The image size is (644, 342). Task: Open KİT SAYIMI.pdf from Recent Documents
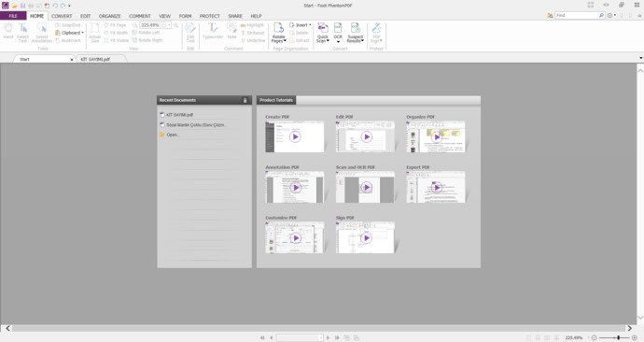(x=176, y=115)
